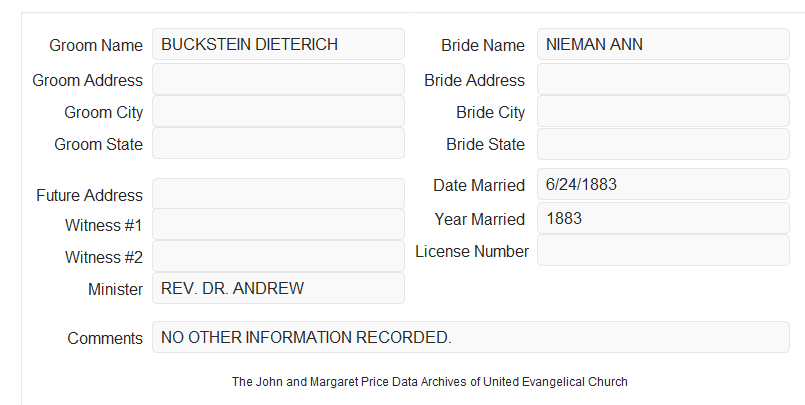Focus the Witness #2 text box
The image size is (805, 405).
[x=278, y=256]
